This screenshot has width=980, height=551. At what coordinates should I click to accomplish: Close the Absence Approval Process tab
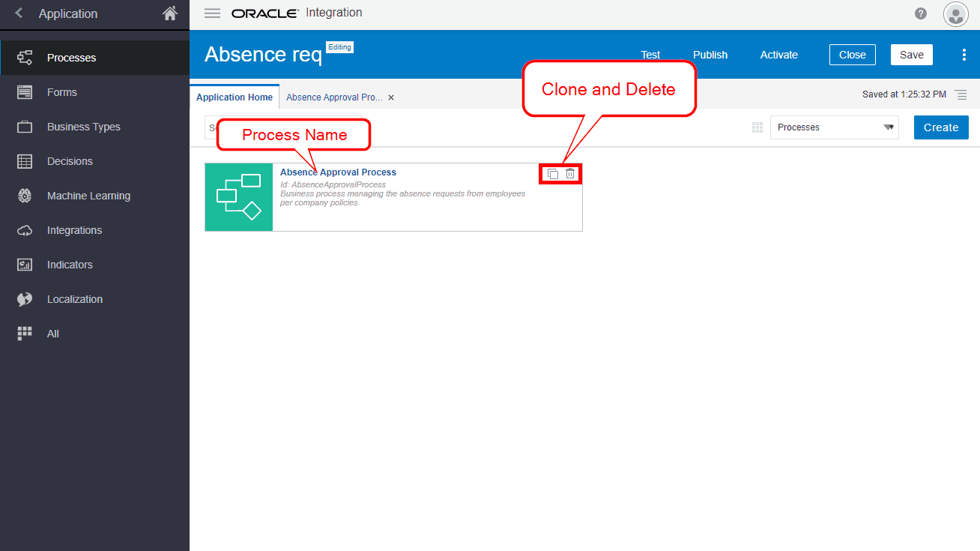(x=391, y=97)
